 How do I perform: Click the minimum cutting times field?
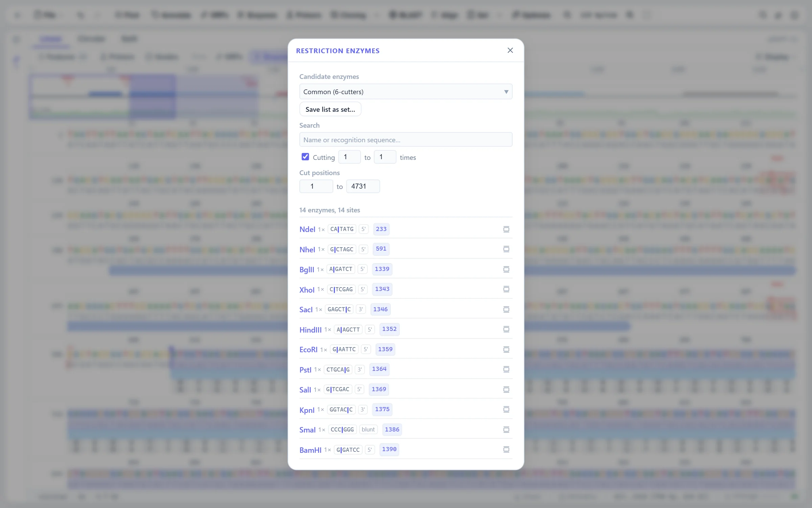(x=349, y=157)
